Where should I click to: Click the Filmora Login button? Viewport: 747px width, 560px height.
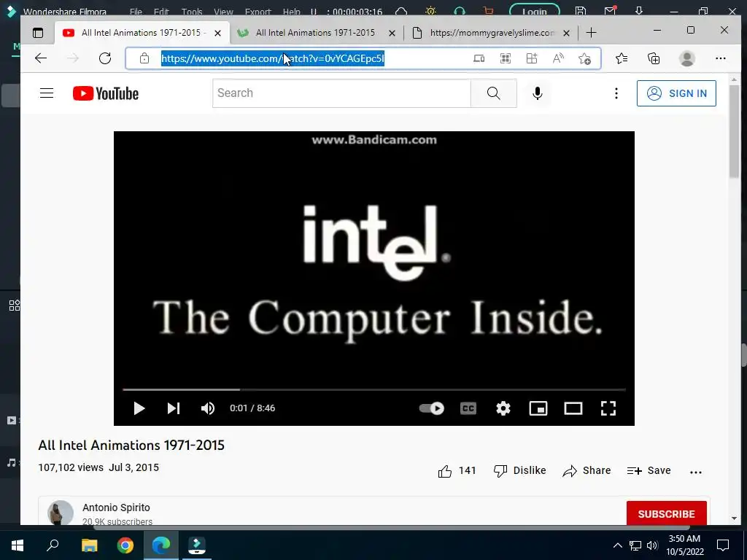point(535,11)
